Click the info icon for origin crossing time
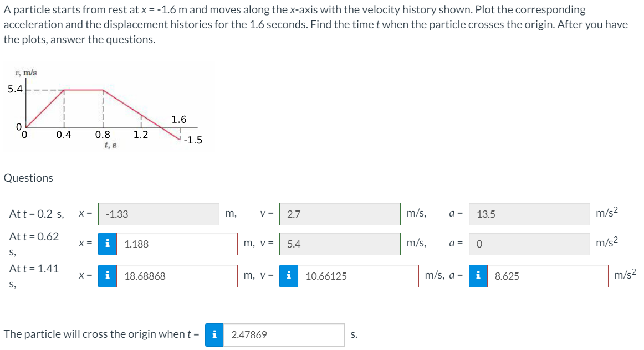Viewport: 644px width, 350px height. coord(215,334)
